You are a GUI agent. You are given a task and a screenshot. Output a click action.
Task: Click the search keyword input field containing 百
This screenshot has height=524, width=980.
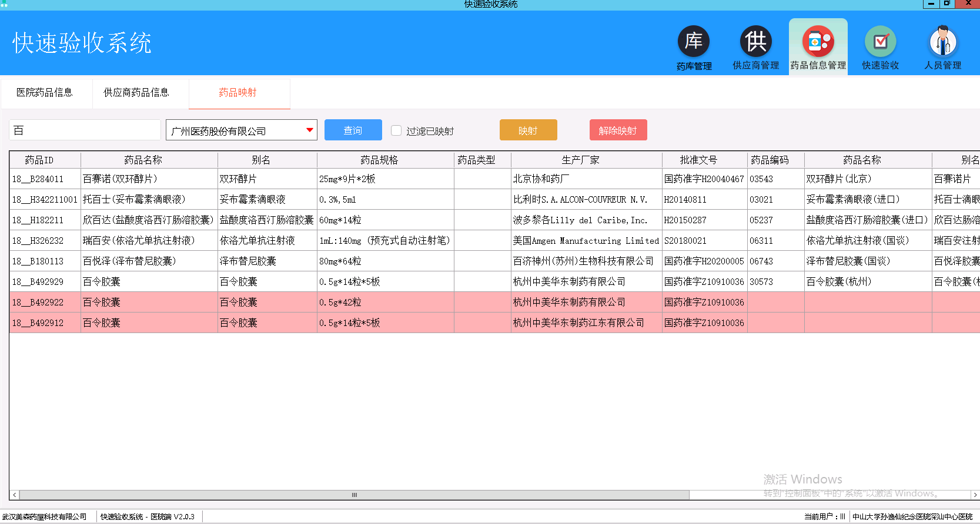pyautogui.click(x=85, y=130)
